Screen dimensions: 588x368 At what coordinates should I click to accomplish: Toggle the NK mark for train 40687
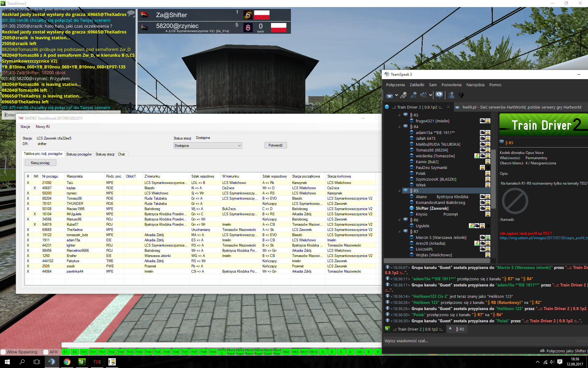click(x=35, y=188)
